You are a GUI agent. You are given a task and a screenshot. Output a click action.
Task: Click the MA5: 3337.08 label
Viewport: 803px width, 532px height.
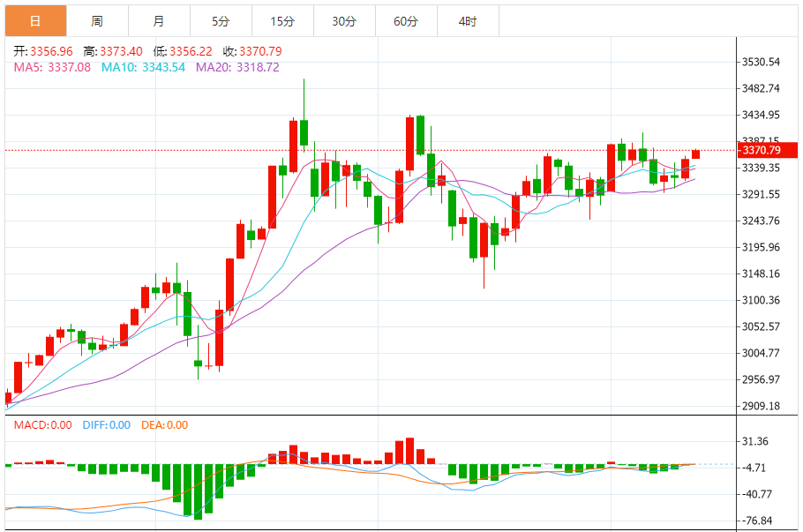tap(52, 67)
